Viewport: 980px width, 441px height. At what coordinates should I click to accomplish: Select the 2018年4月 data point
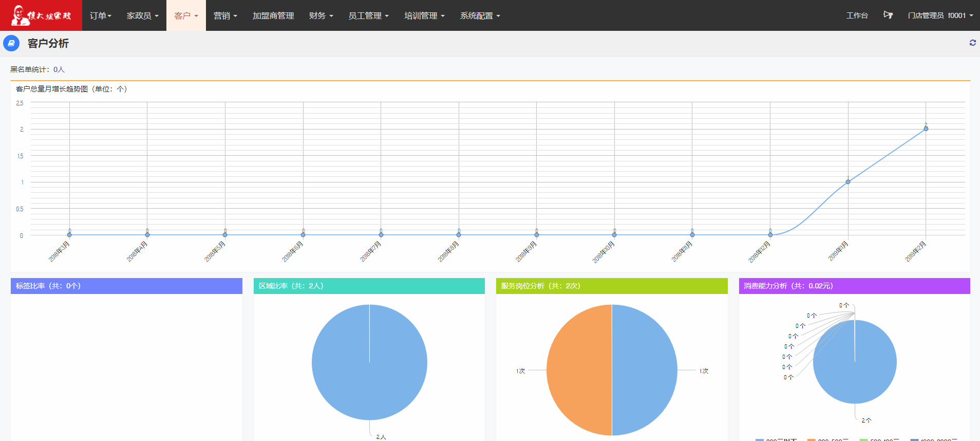[x=147, y=235]
